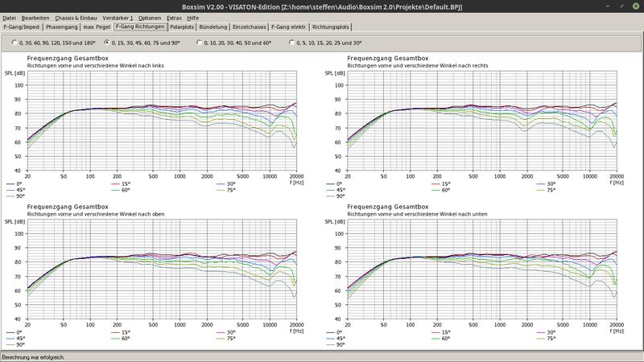Open the Chassis & Einbau menu
This screenshot has height=362, width=644.
(77, 17)
